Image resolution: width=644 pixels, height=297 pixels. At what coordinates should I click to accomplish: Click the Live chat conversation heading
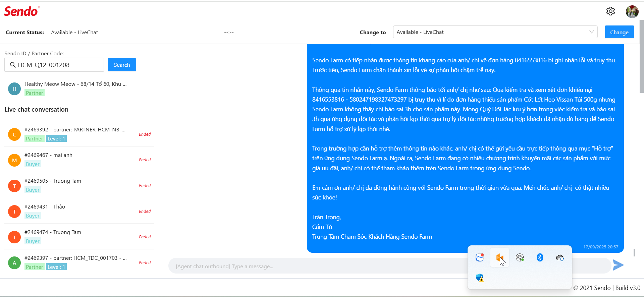[37, 109]
